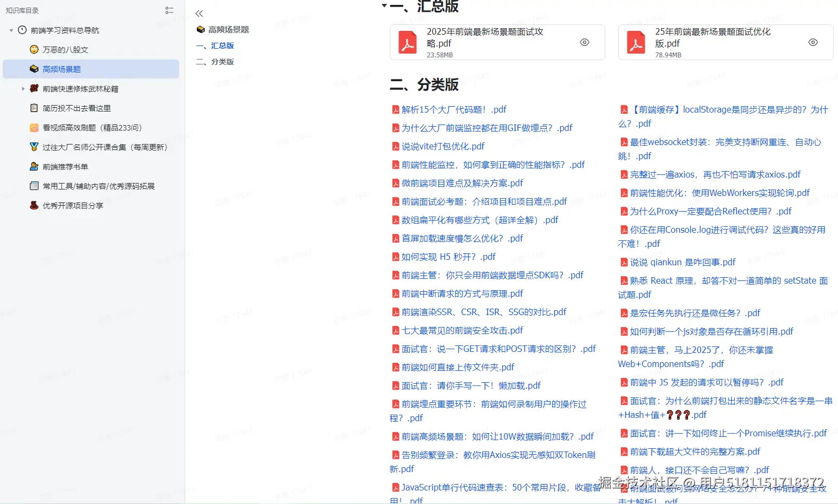Collapse the outline panel with the double chevron

click(199, 14)
